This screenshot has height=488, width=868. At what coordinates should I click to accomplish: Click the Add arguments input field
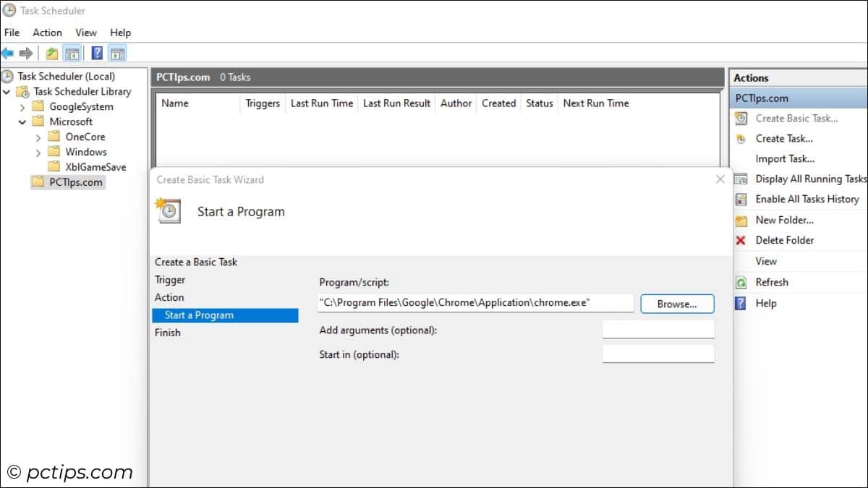click(x=658, y=328)
